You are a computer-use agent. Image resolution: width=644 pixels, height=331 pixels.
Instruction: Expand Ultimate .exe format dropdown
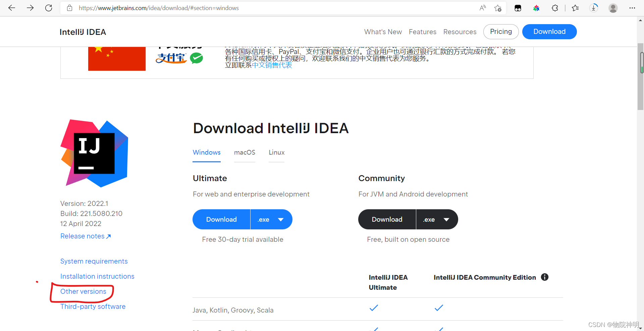(271, 219)
